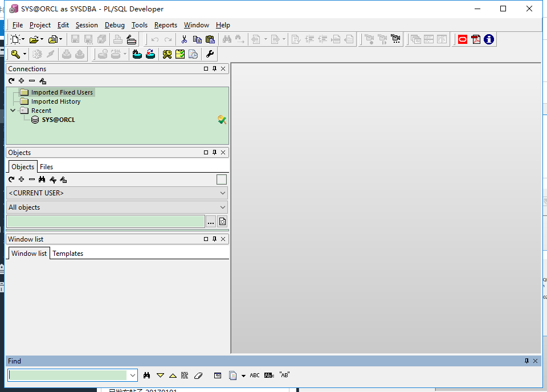Click the document-with-clock toolbar icon
Screen dimensions: 547x392
[x=193, y=54]
